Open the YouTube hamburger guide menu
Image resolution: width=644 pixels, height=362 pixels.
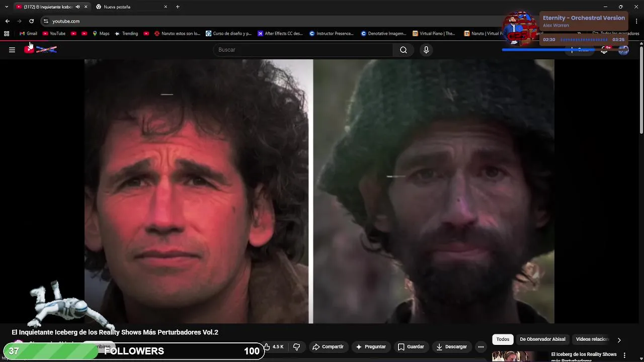click(12, 50)
